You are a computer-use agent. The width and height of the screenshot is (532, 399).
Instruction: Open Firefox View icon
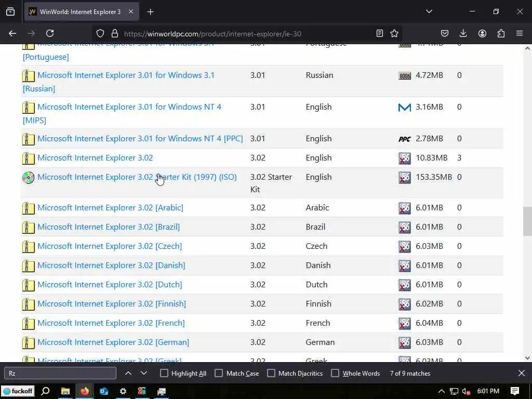10,12
